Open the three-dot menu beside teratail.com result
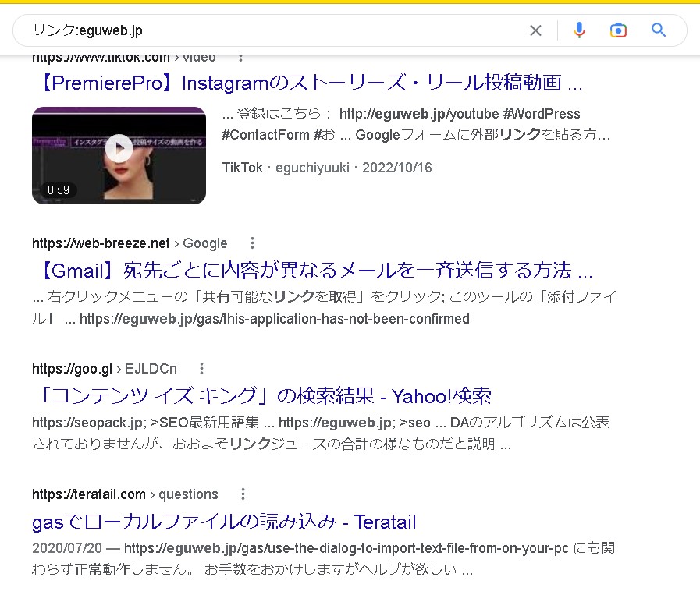The image size is (700, 609). coord(243,494)
